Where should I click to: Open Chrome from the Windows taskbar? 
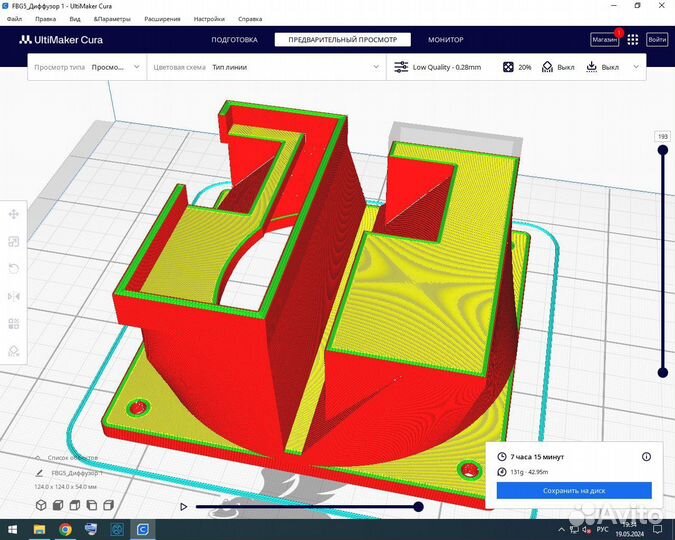click(65, 529)
